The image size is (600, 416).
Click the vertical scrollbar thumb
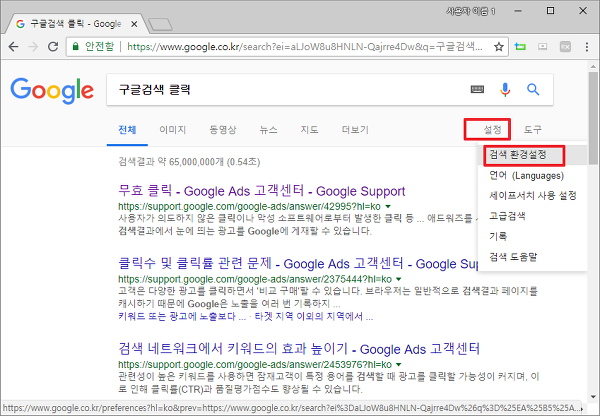tap(593, 119)
